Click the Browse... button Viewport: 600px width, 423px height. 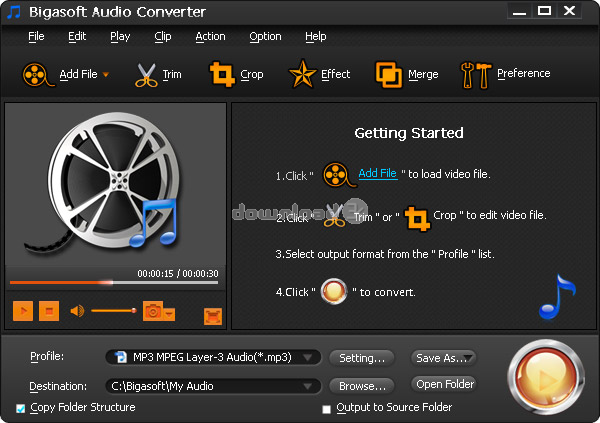pyautogui.click(x=362, y=386)
